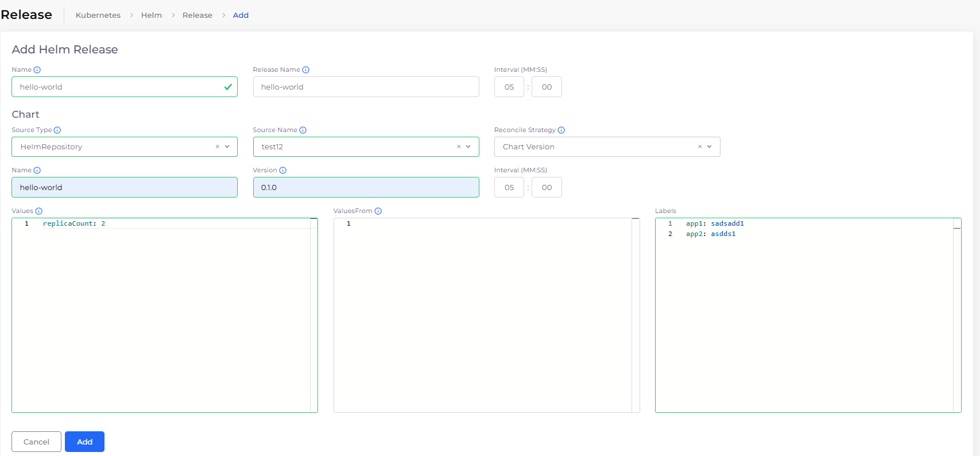Navigate to Kubernetes breadcrumb link
Viewport: 980px width, 456px height.
coord(98,16)
